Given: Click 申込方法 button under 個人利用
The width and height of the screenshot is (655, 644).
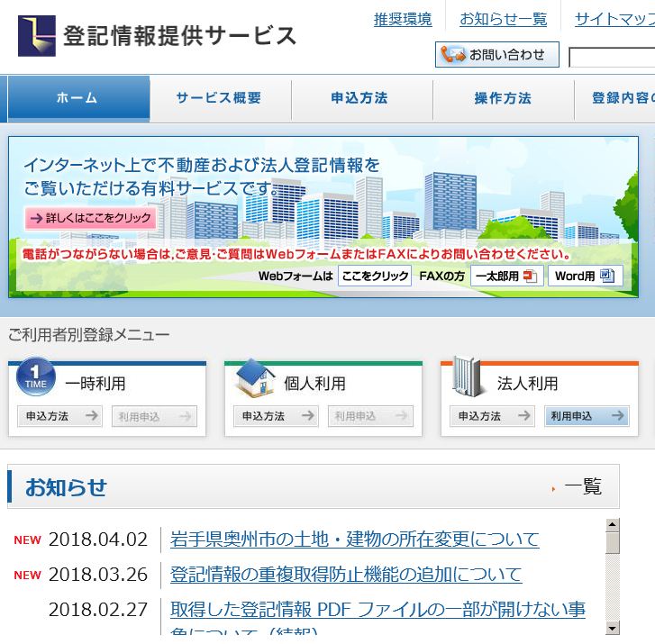Looking at the screenshot, I should pos(276,416).
